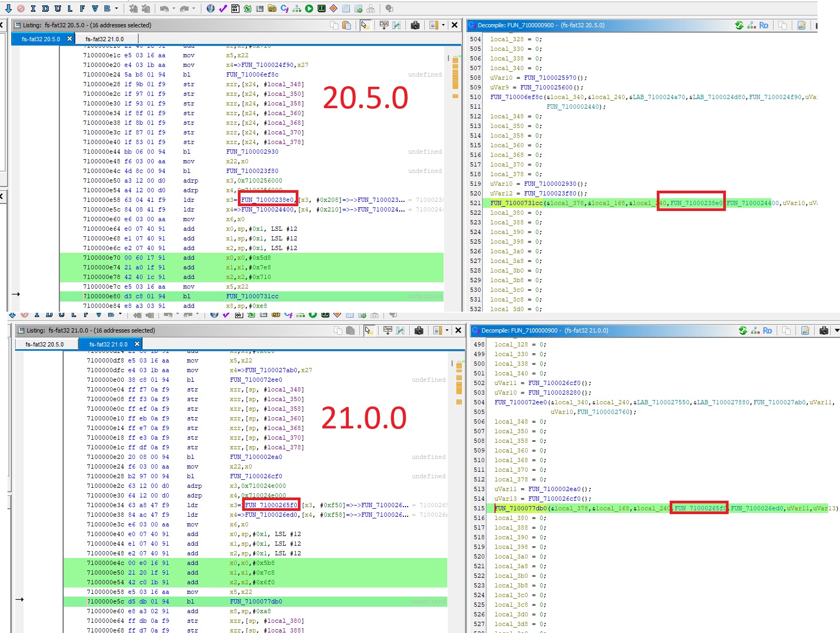The width and height of the screenshot is (840, 633).
Task: Click Paste icon in the 20.5.0 Listing header
Action: click(347, 25)
